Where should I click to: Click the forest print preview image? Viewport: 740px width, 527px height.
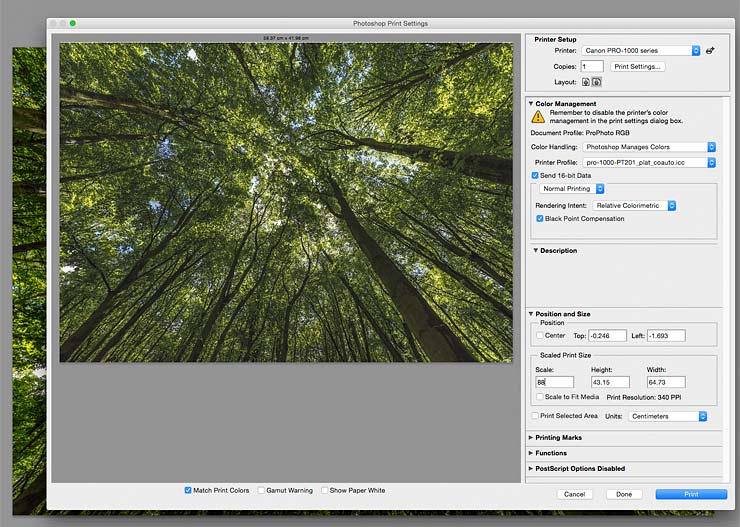coord(286,202)
